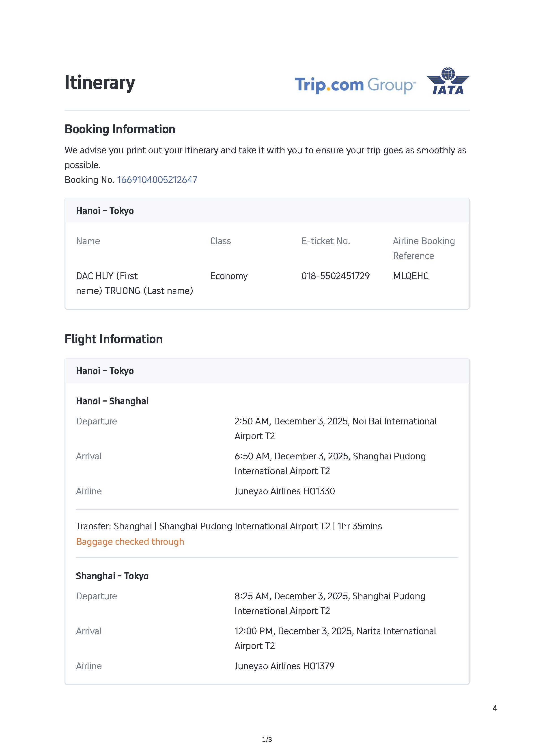Select the Shanghai - Tokyo segment title
The width and height of the screenshot is (534, 756).
(112, 576)
